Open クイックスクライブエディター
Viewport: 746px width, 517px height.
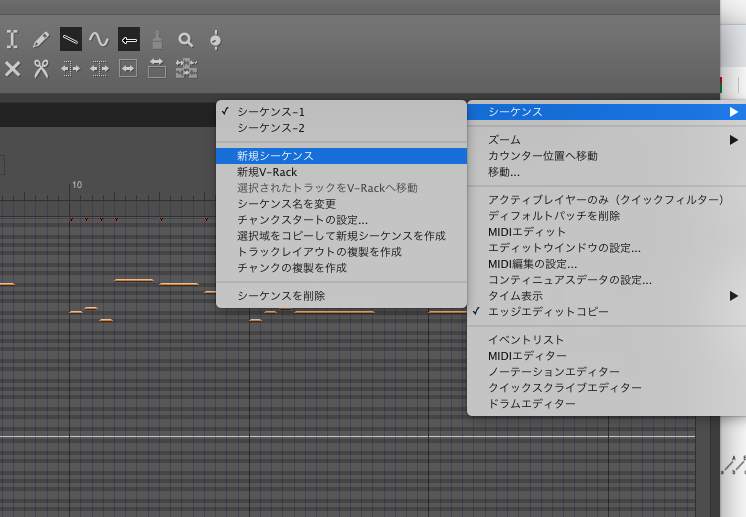[x=607, y=388]
